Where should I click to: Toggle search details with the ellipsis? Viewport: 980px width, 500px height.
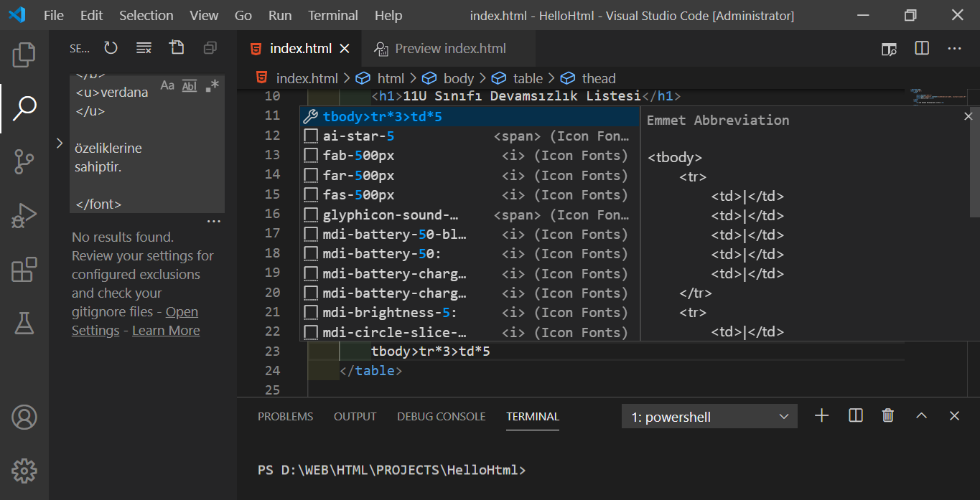213,222
